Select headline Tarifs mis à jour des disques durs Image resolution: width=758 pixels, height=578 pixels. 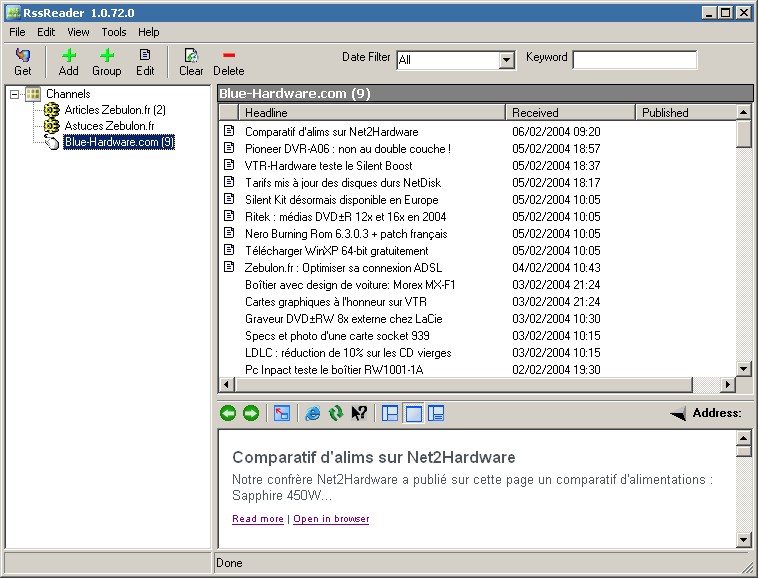(343, 183)
